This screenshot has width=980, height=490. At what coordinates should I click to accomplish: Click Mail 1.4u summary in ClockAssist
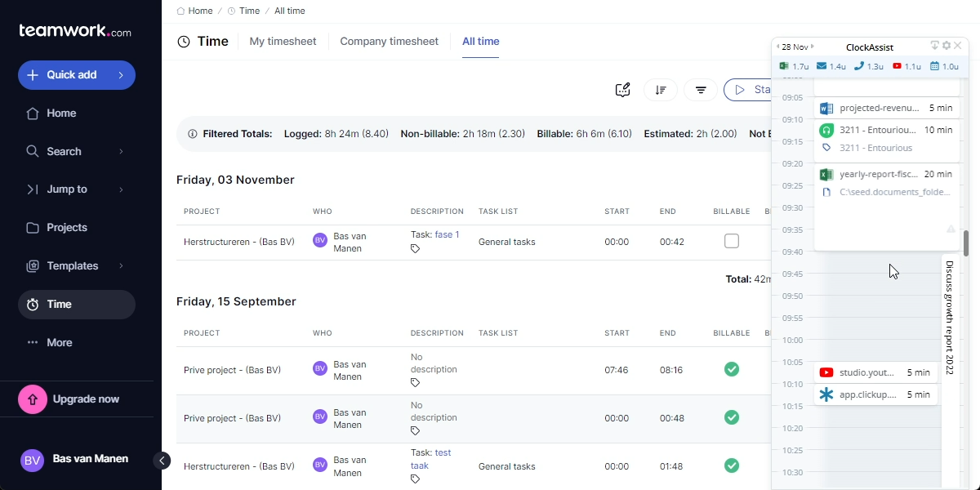(x=831, y=67)
